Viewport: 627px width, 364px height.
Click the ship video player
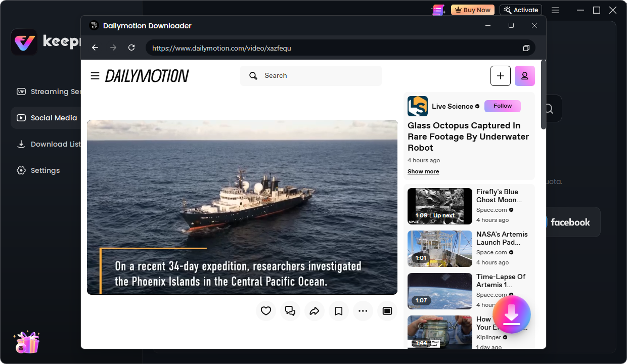[x=242, y=207]
